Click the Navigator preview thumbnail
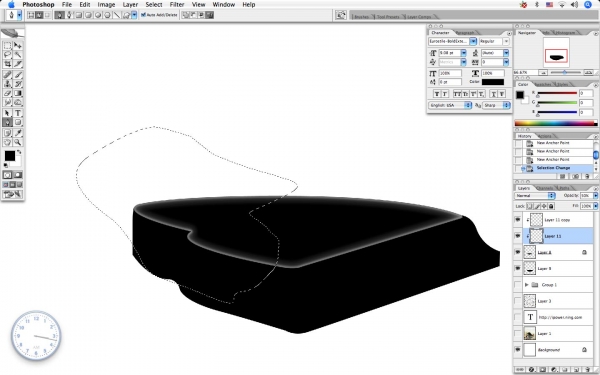 pos(556,53)
